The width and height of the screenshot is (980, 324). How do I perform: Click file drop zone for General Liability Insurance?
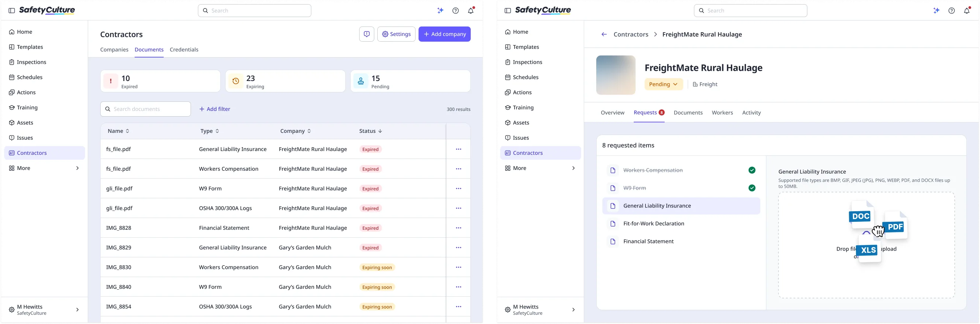pyautogui.click(x=866, y=245)
